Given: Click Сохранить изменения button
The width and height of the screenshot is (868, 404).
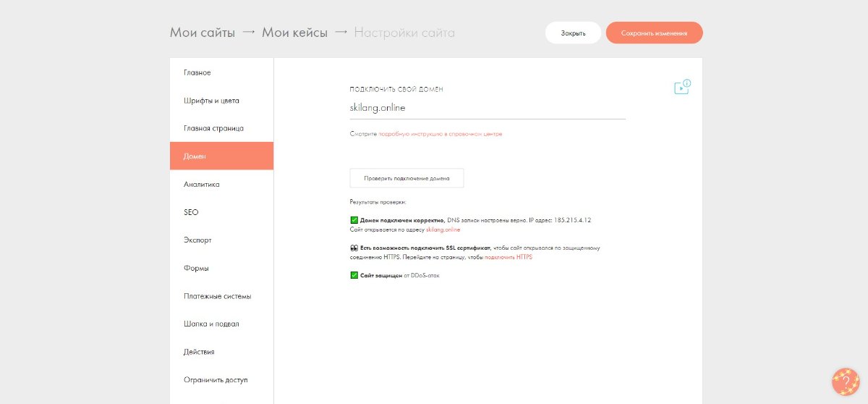Looking at the screenshot, I should pyautogui.click(x=654, y=33).
